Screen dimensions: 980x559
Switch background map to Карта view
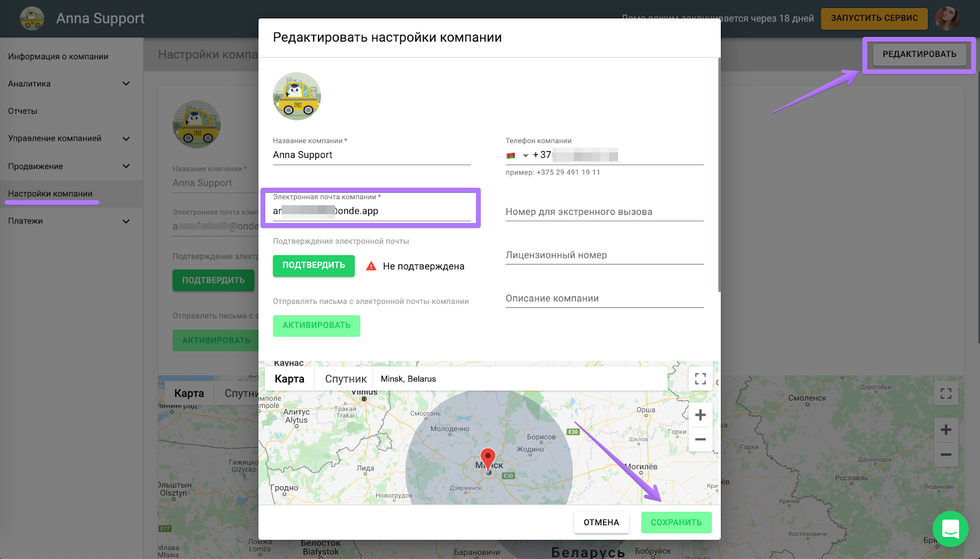(x=189, y=393)
